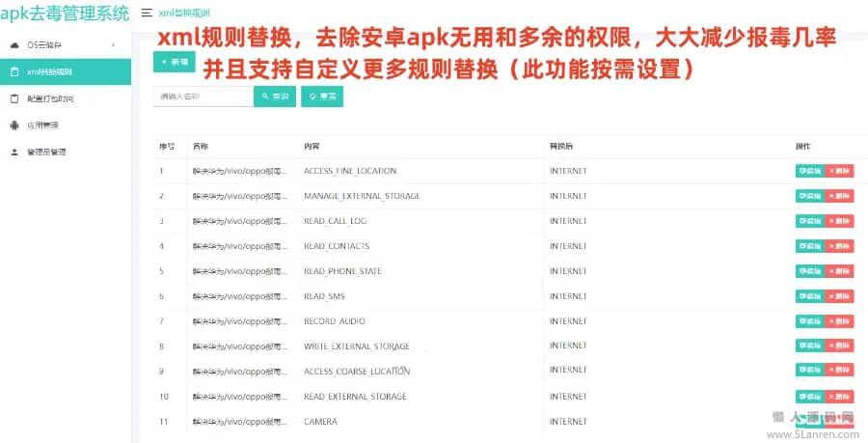This screenshot has height=443, width=868.
Task: Select xml替换规则 in the sidebar
Action: 66,72
